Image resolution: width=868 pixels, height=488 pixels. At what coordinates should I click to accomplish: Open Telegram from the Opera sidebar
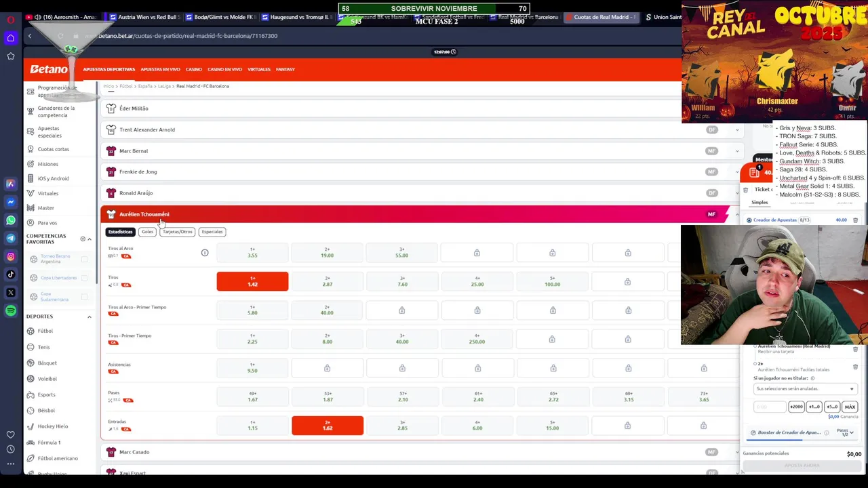point(10,238)
